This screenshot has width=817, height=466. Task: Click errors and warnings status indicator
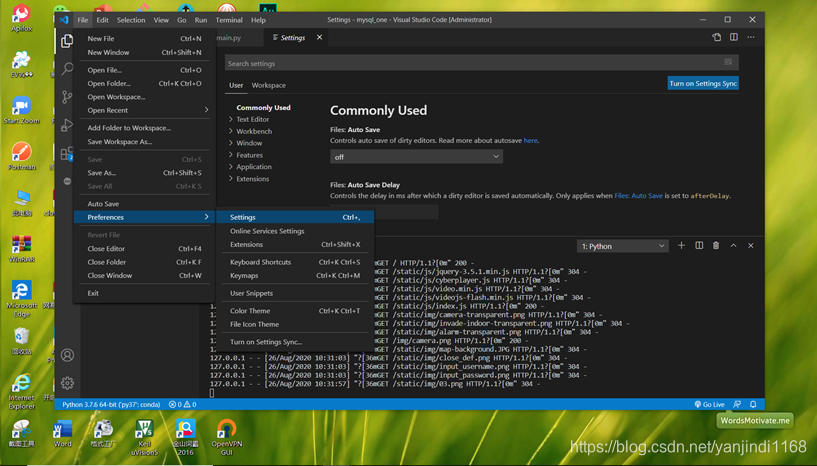[x=182, y=404]
